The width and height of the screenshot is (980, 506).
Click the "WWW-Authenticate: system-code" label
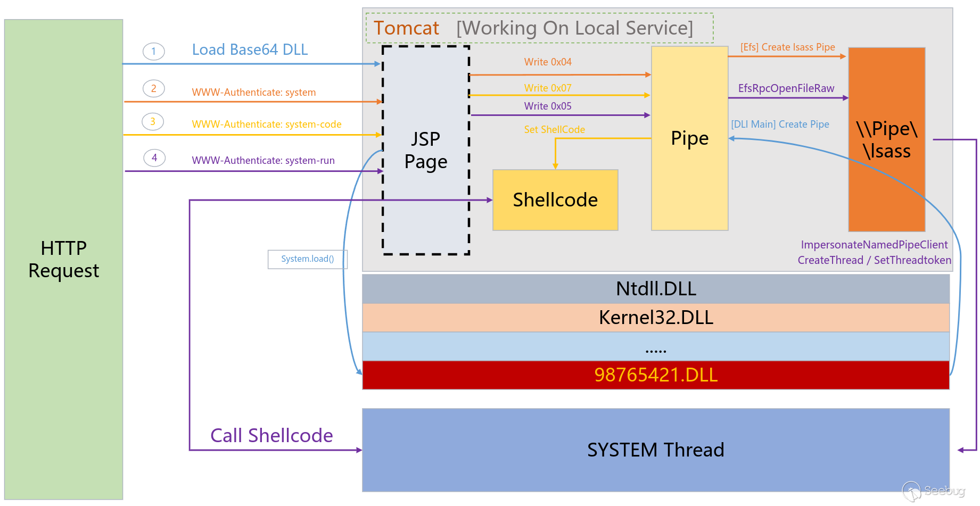267,124
